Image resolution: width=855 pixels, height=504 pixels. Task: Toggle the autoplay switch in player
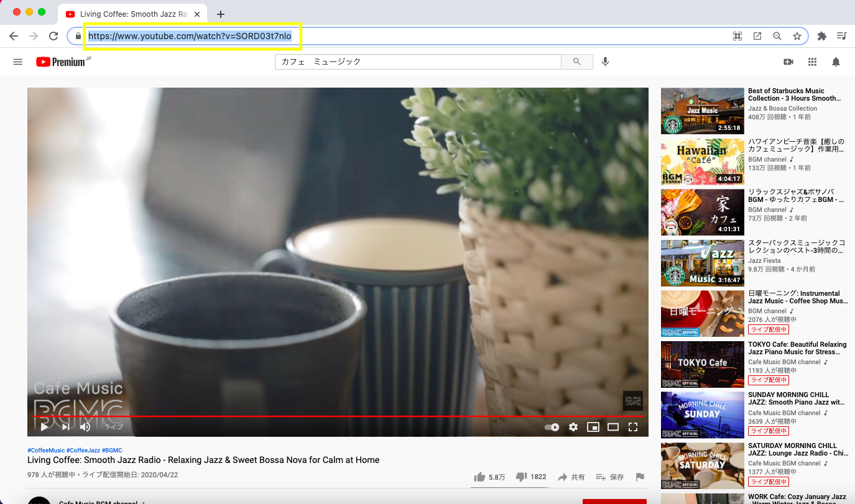point(552,427)
